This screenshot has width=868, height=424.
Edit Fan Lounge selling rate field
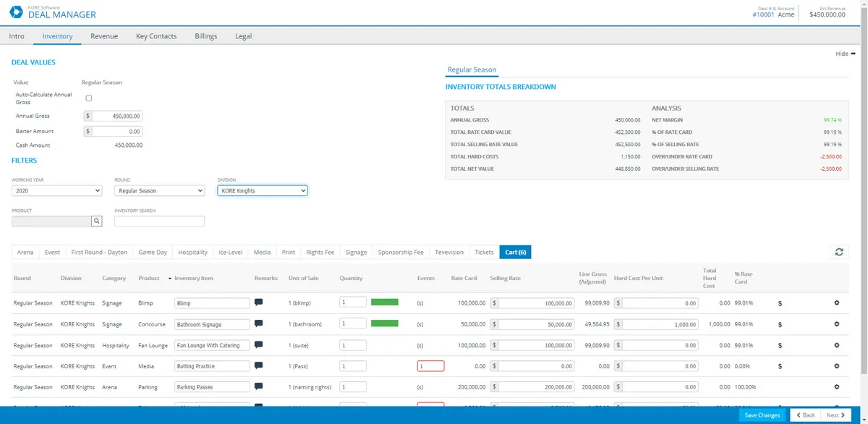click(x=537, y=346)
